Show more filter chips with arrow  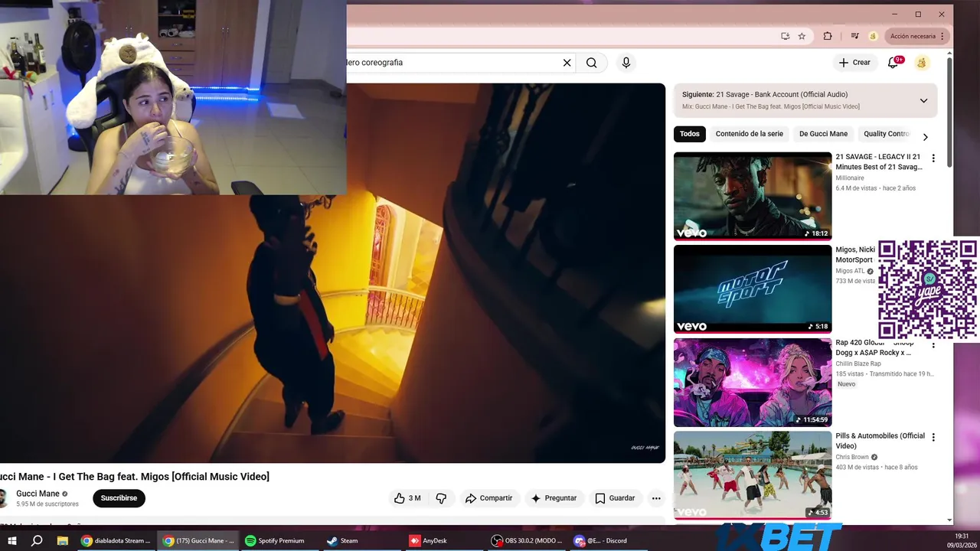coord(925,137)
